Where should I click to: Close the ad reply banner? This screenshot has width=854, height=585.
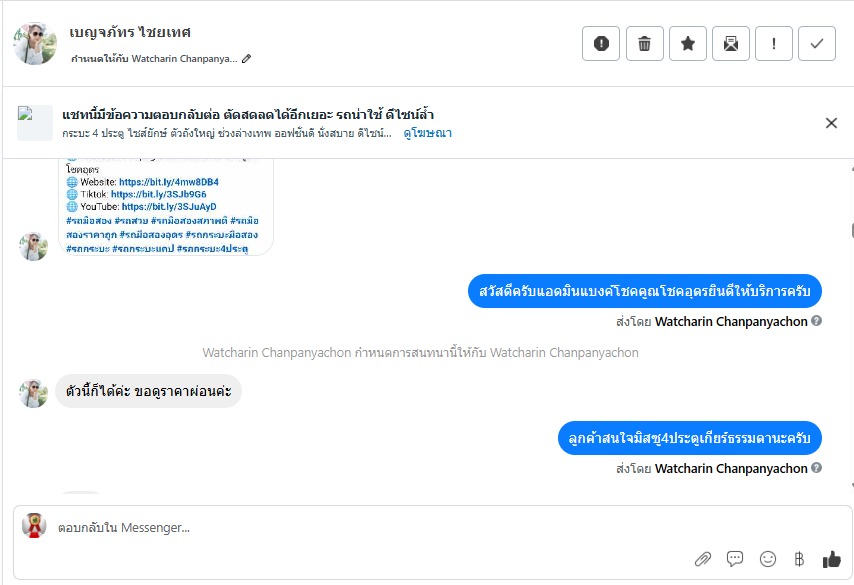click(831, 123)
